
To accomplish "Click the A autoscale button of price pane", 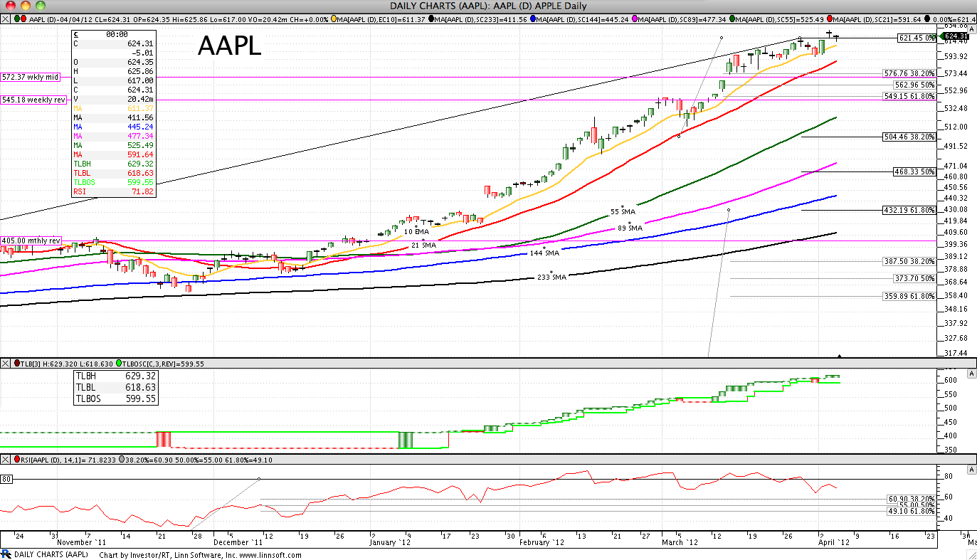I will pos(972,28).
